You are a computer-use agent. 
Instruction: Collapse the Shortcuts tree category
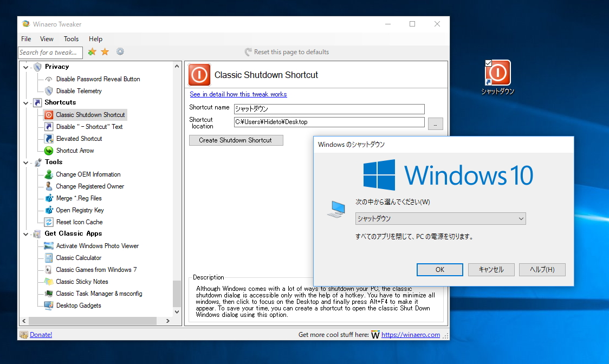pos(25,103)
